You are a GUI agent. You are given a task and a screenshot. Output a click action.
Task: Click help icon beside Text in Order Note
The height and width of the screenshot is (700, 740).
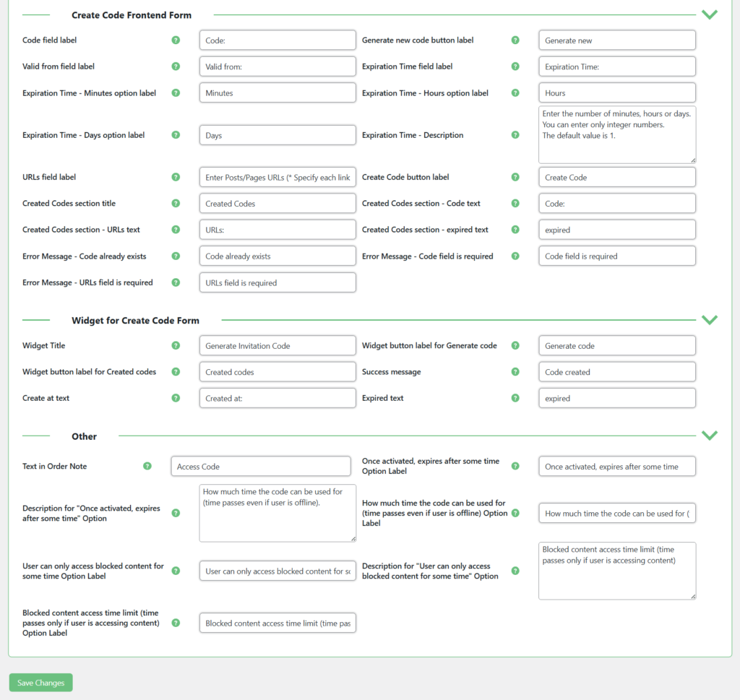(147, 466)
